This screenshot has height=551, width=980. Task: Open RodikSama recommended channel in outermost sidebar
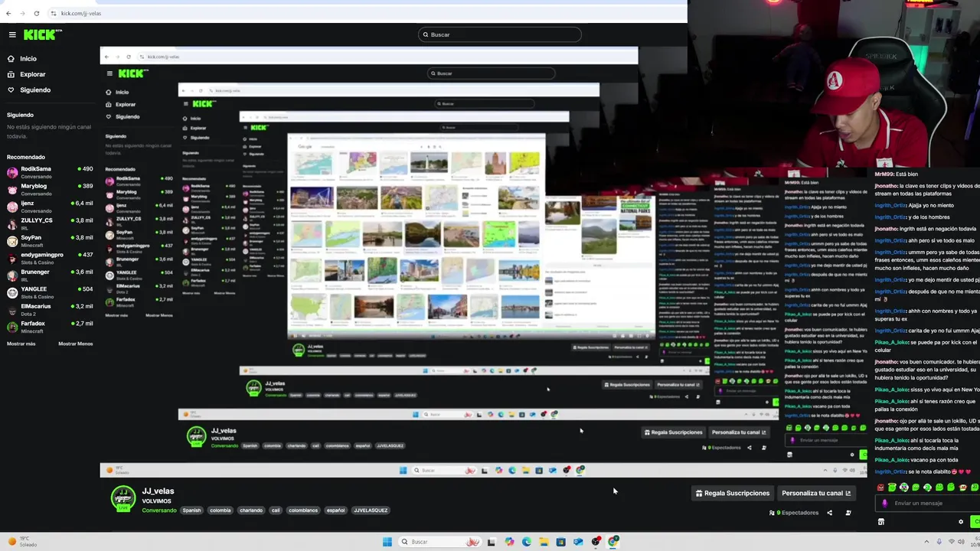[x=50, y=172]
